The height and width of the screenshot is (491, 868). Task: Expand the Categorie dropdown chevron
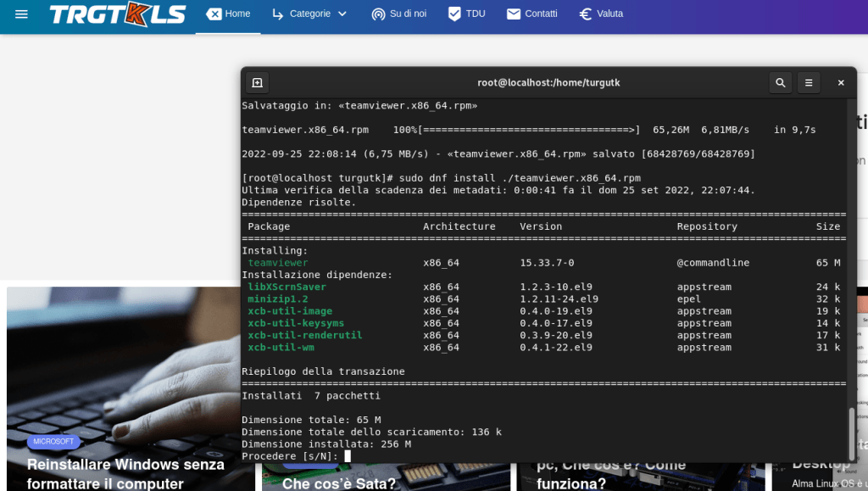[342, 14]
